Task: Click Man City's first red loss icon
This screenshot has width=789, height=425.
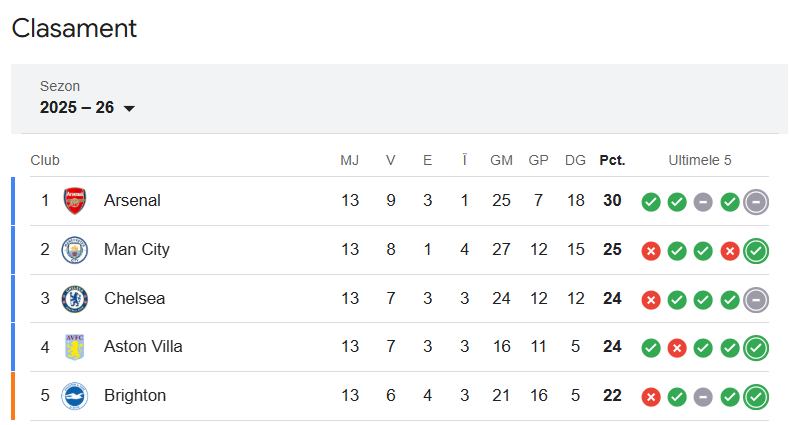Action: (651, 251)
